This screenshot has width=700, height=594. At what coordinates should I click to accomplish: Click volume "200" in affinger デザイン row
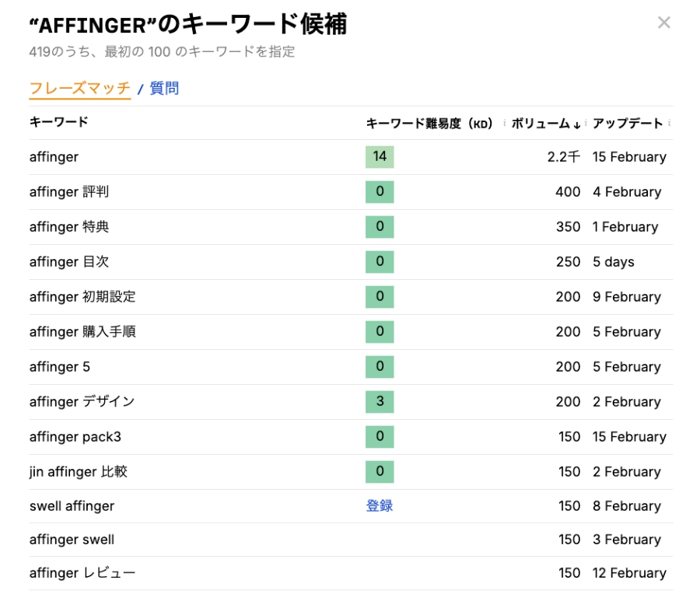tap(569, 402)
